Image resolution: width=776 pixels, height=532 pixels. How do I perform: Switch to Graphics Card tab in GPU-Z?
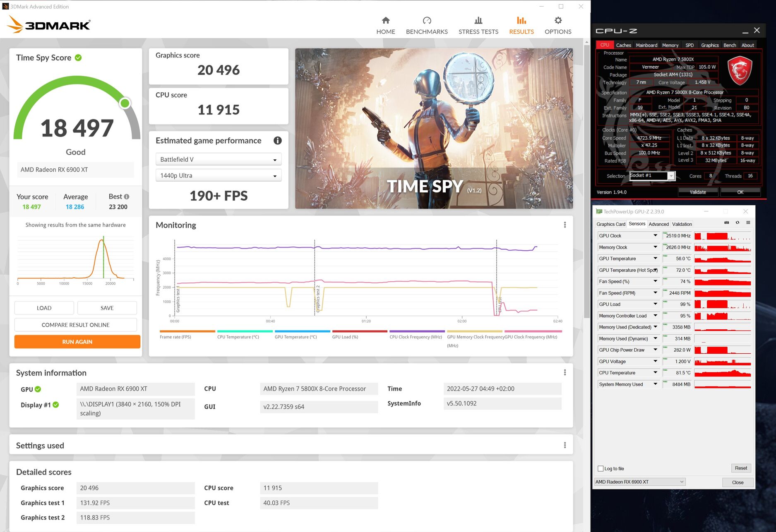tap(611, 224)
